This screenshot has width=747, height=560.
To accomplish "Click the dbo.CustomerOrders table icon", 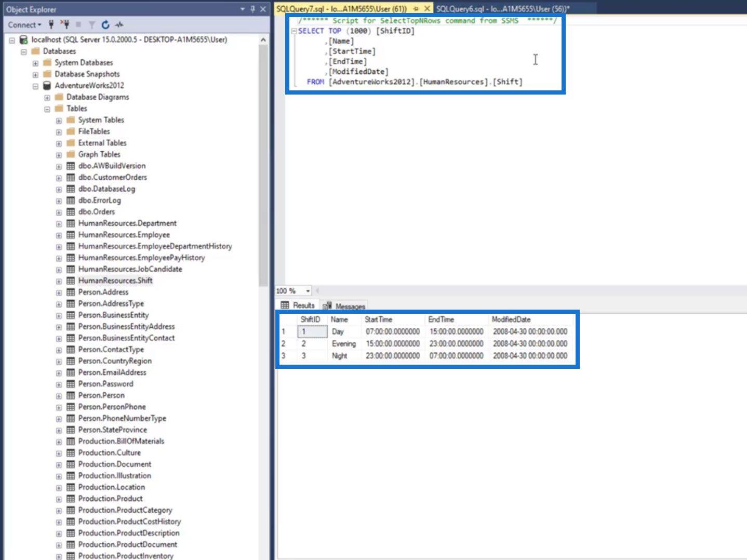I will tap(71, 177).
